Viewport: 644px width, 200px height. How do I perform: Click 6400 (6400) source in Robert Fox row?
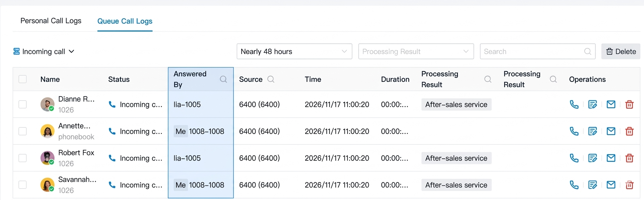point(259,158)
